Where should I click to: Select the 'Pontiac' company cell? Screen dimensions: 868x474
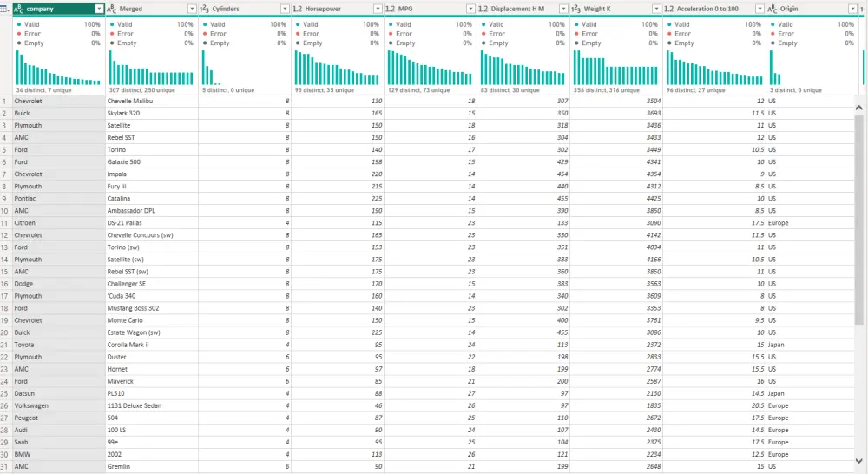(59, 198)
